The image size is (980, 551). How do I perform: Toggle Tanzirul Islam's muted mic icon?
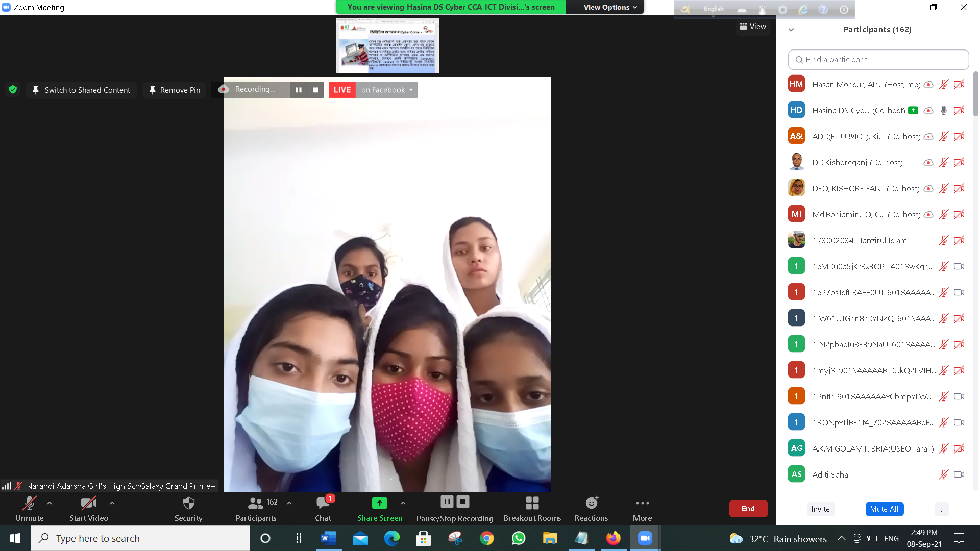pos(943,241)
